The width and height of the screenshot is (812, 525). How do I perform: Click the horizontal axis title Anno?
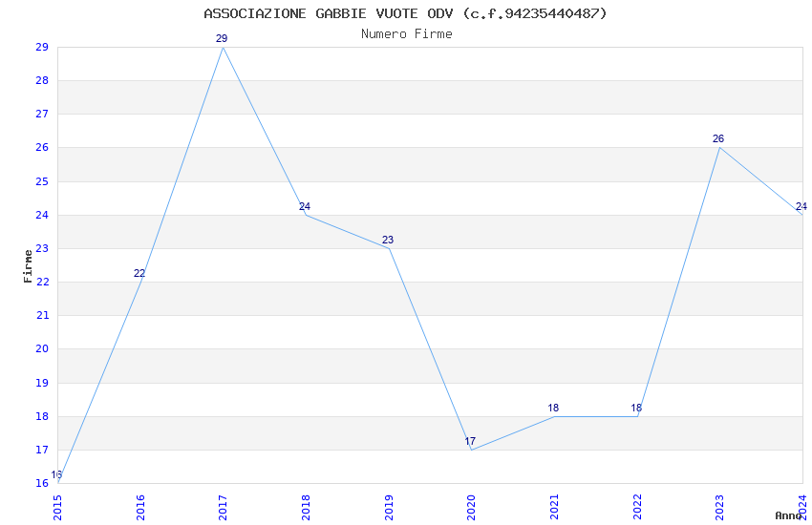click(788, 515)
